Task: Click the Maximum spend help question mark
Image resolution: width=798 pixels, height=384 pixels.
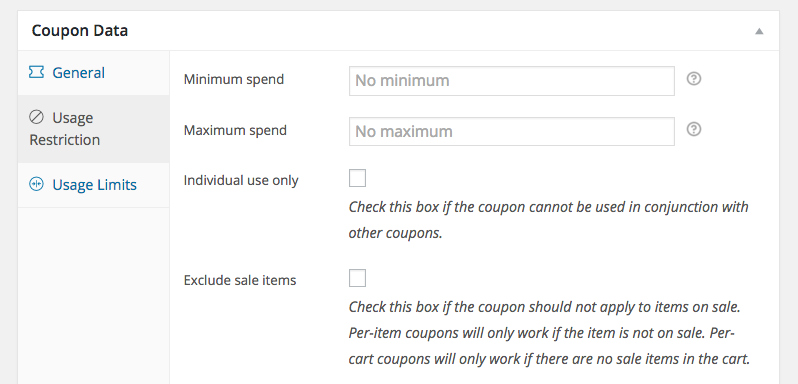Action: (x=694, y=130)
